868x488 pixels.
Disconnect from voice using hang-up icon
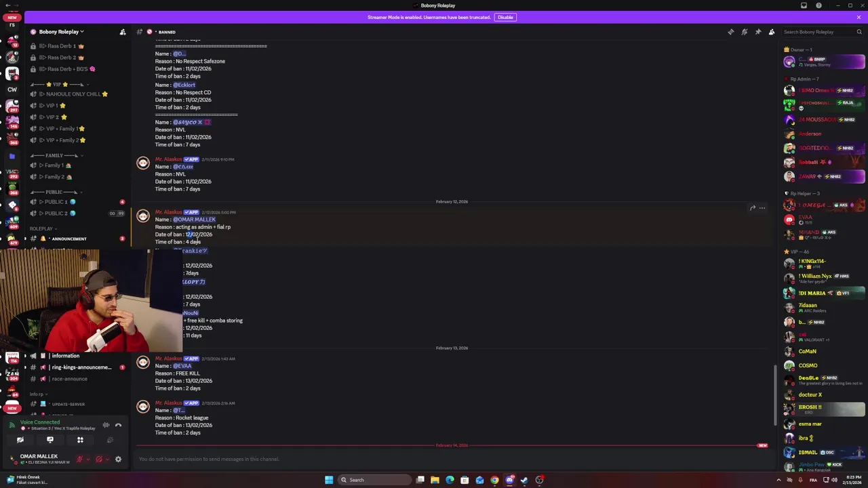coord(118,425)
